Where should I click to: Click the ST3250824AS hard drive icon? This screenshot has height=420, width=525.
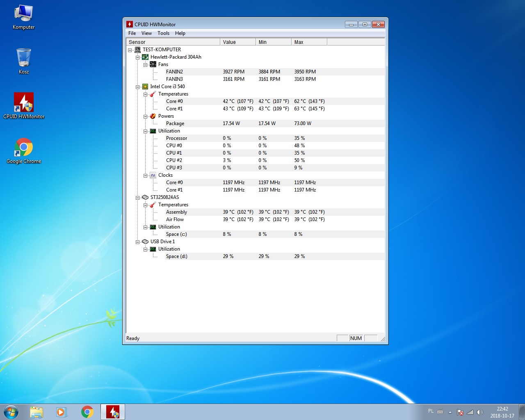[145, 197]
